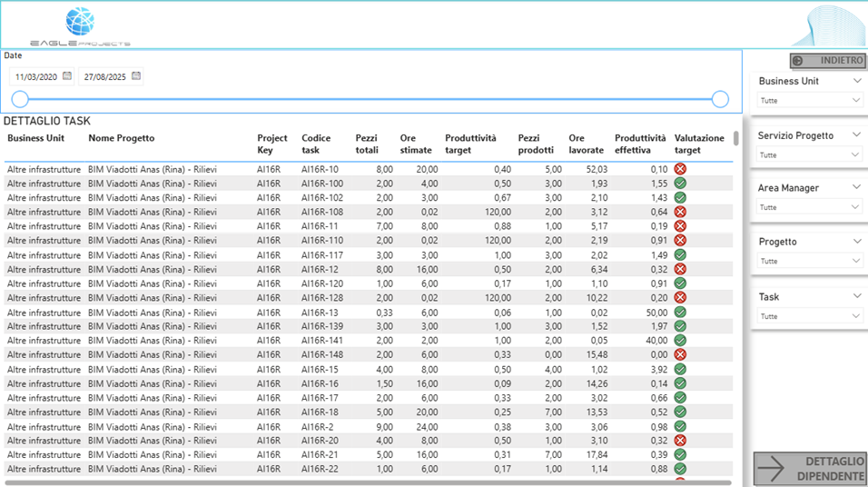Collapse the Progetto filter chevron
The width and height of the screenshot is (868, 487).
coord(856,242)
